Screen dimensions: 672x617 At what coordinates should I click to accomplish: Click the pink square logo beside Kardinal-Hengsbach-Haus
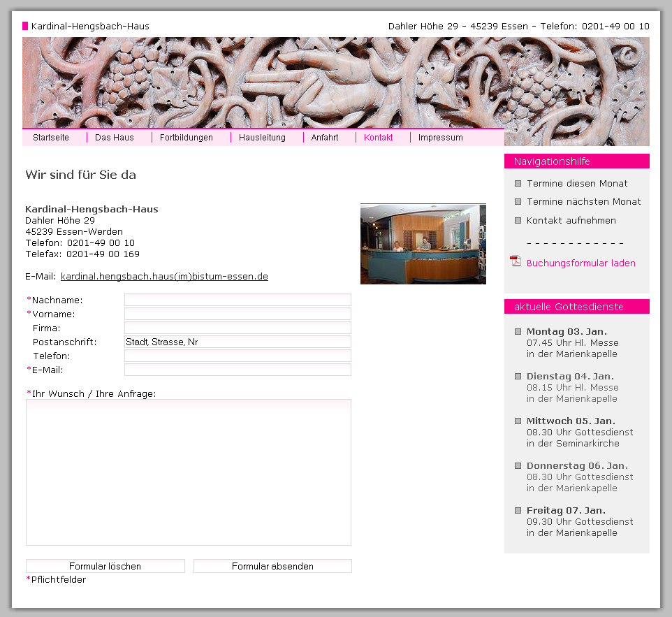25,27
